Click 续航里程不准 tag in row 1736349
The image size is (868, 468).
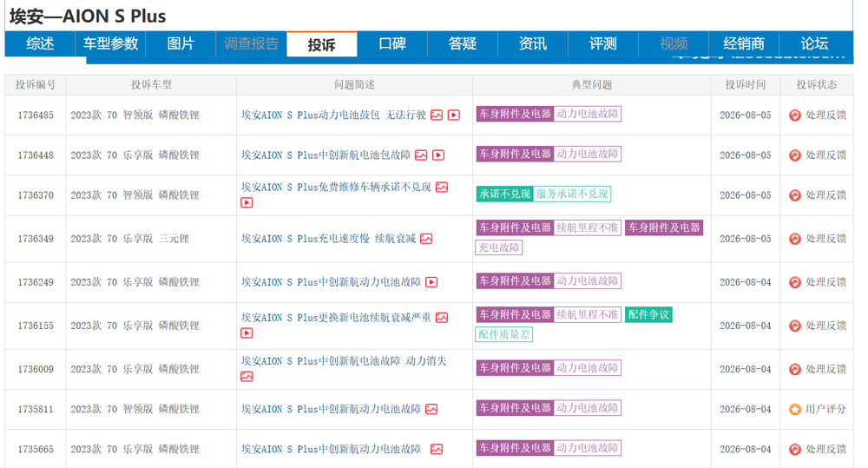[x=588, y=227]
